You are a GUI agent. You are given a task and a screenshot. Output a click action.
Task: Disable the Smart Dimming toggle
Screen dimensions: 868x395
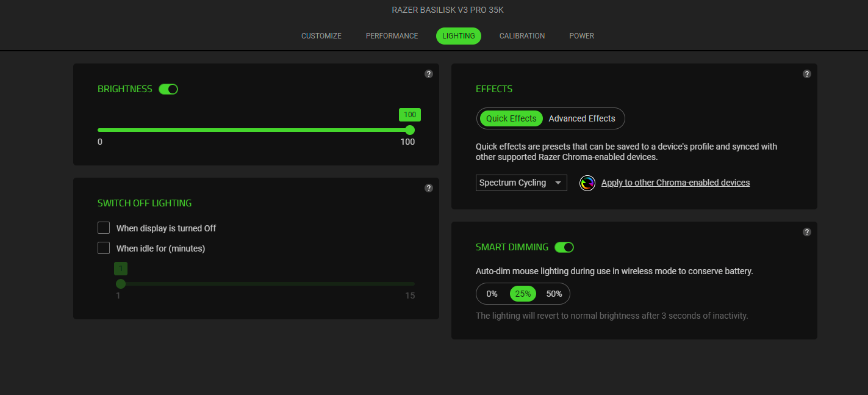[564, 247]
